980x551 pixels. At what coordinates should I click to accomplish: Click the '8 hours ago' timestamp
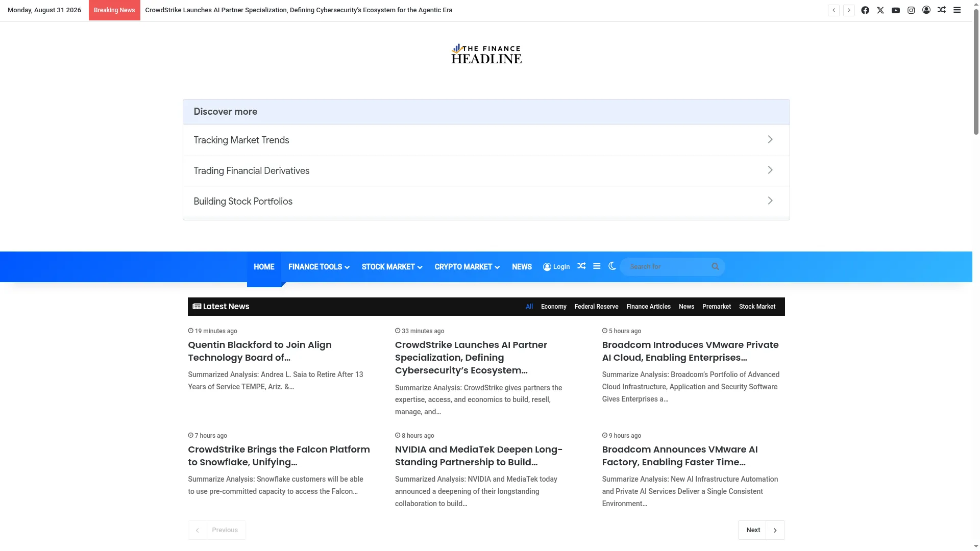(x=414, y=436)
